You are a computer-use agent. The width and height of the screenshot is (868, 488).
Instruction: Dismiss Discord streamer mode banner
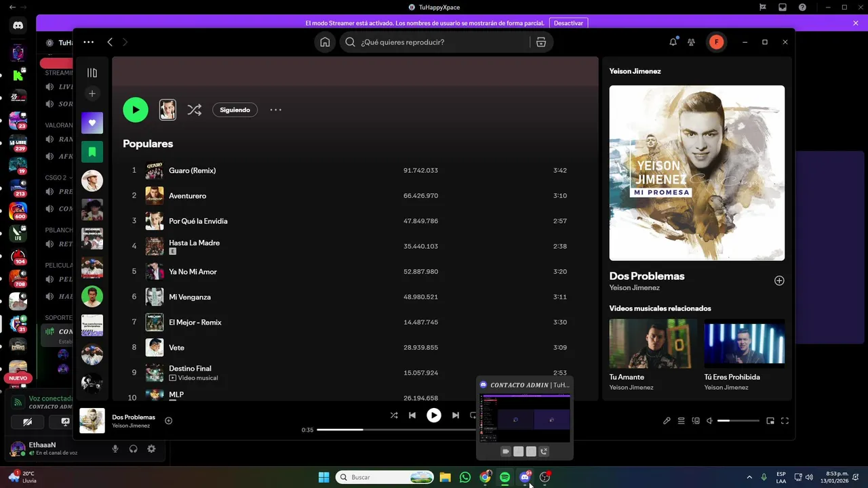coord(856,23)
